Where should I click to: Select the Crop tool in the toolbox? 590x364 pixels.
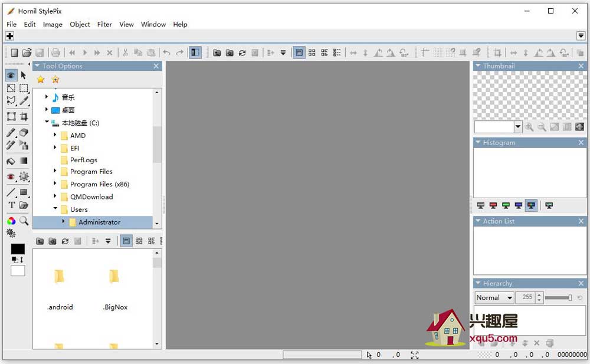(x=24, y=116)
